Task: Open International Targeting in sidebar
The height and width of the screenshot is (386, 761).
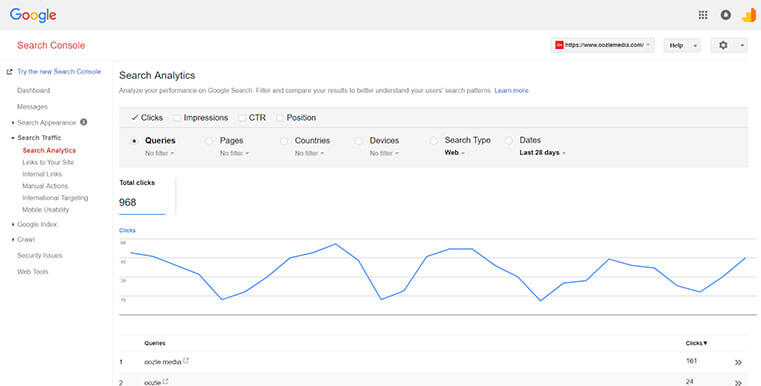Action: click(x=55, y=198)
